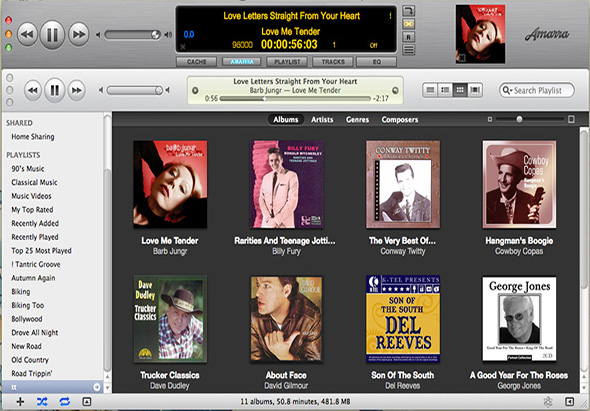Image resolution: width=590 pixels, height=411 pixels.
Task: Open the Amarra EQ button
Action: (376, 62)
